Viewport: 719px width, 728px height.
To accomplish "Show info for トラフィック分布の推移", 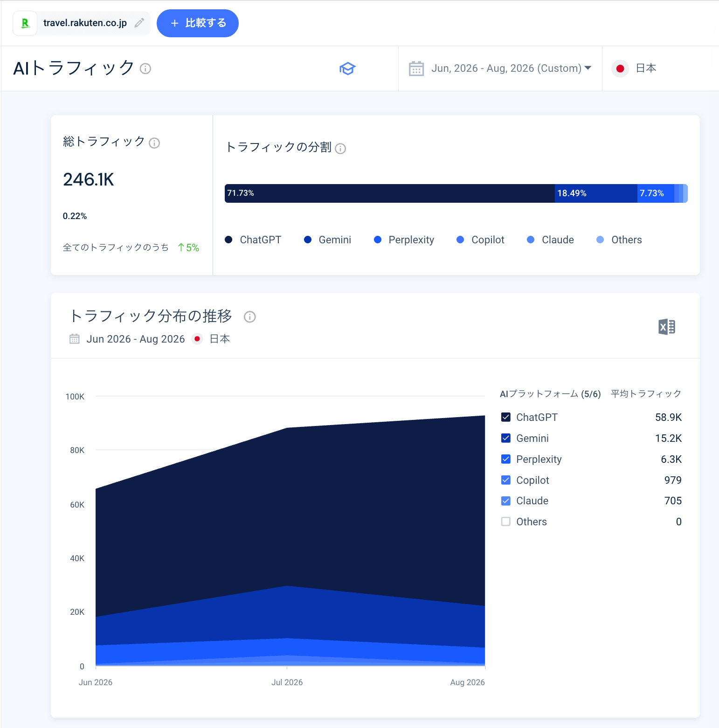I will [x=250, y=317].
